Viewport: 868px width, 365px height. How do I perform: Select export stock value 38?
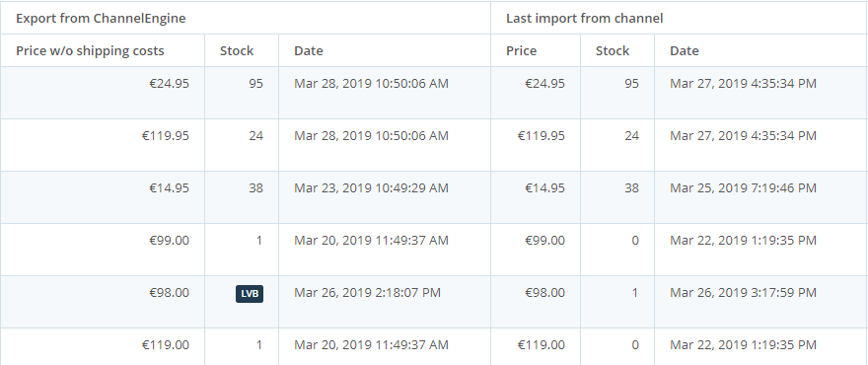(255, 188)
